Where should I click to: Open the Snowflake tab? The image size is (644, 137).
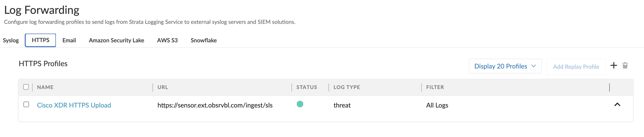(204, 40)
